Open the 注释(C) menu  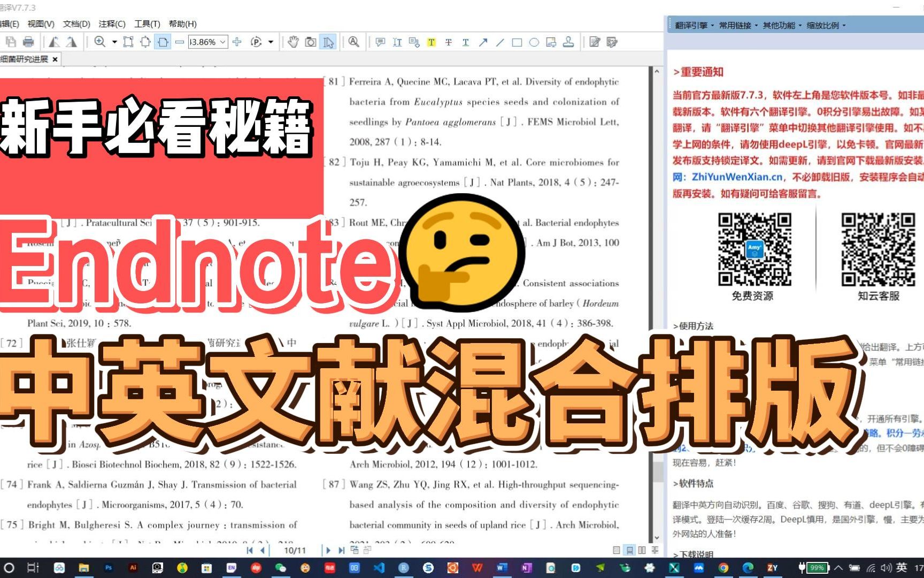coord(112,24)
